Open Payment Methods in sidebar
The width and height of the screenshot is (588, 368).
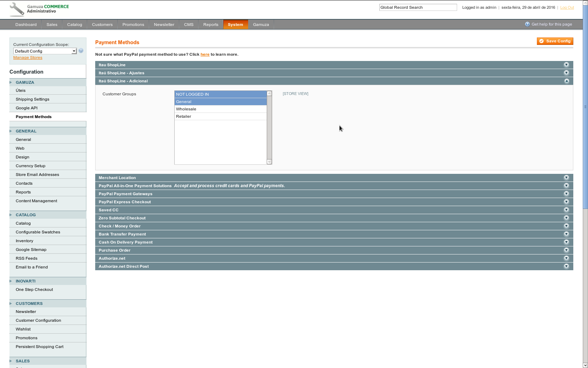click(x=34, y=117)
